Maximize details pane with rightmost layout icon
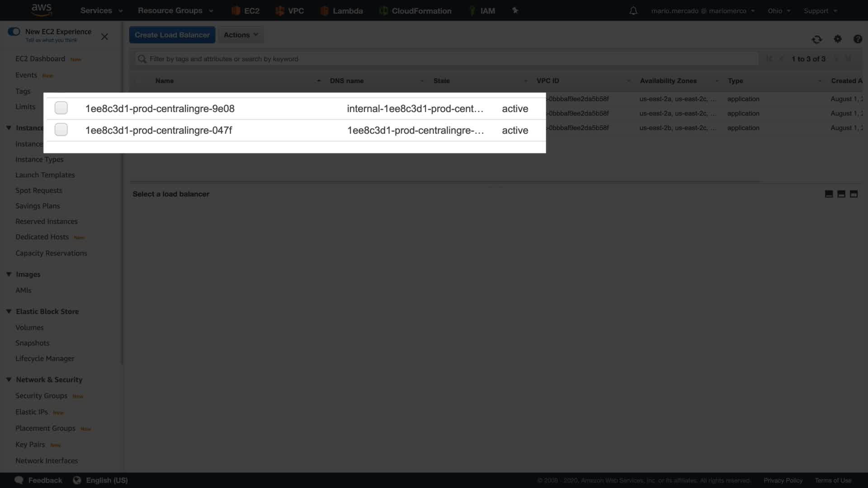The height and width of the screenshot is (488, 868). point(854,194)
